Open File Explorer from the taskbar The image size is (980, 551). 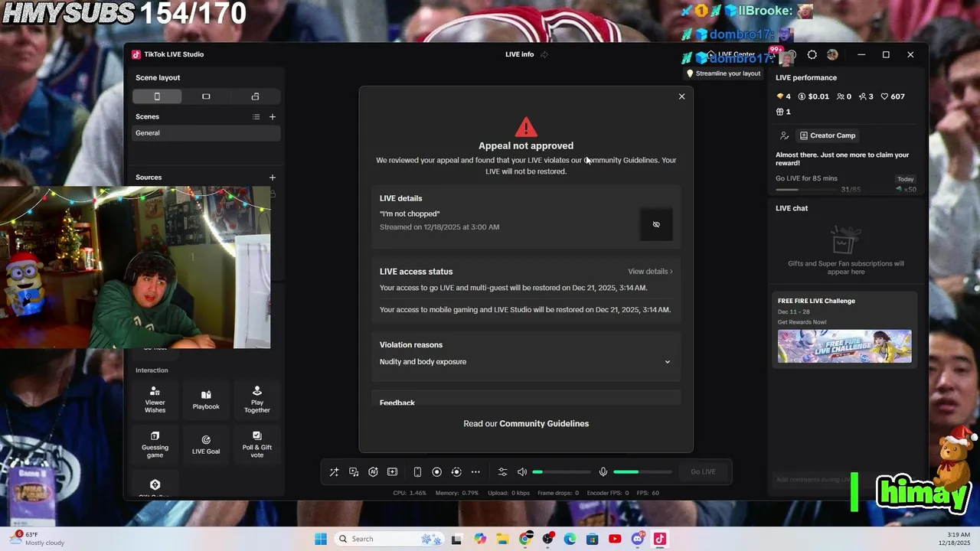click(x=502, y=539)
